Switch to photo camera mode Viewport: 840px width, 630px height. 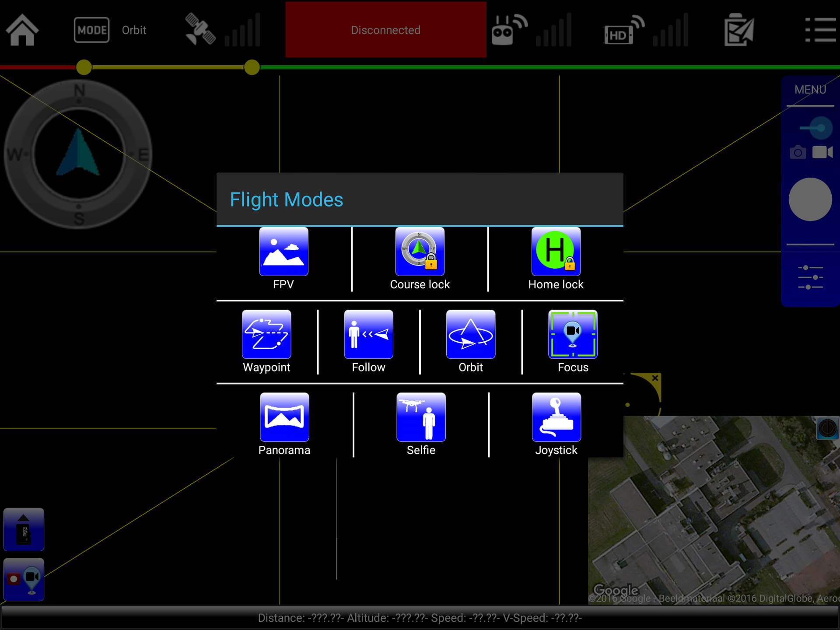[x=798, y=153]
